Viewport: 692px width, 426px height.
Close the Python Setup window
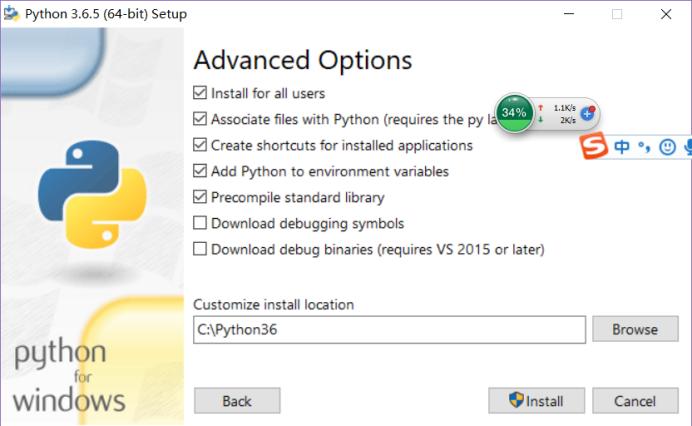[x=666, y=14]
